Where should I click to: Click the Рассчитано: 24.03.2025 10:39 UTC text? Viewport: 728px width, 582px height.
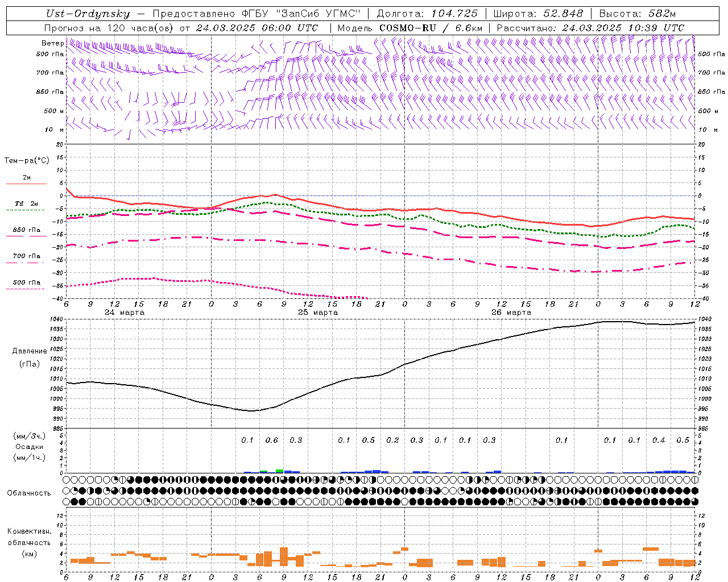(590, 28)
